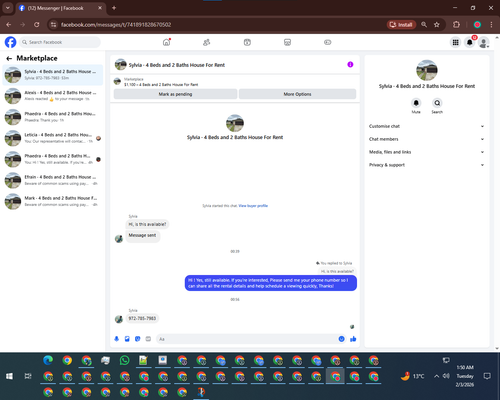Expand Chat members section
The image size is (500, 400).
[x=426, y=139]
